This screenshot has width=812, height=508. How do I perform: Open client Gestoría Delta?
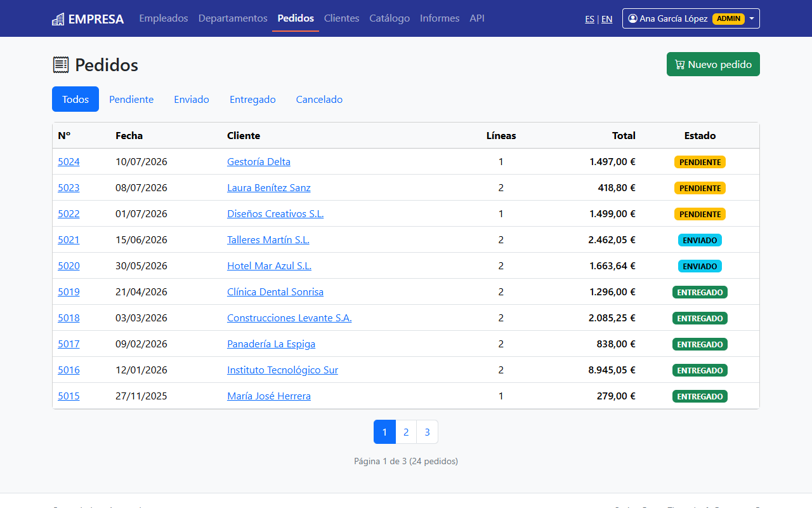[259, 162]
